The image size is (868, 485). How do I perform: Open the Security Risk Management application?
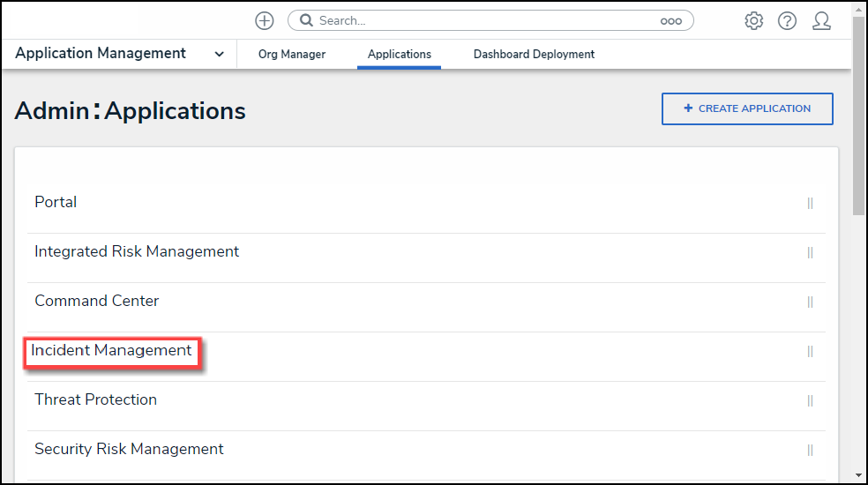pos(129,449)
